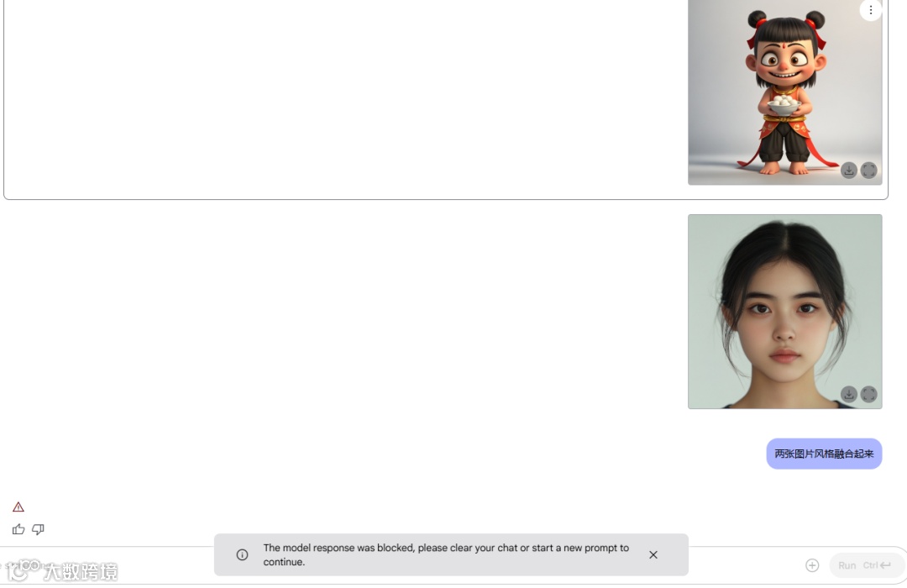
Task: Open the girl portrait thumbnail
Action: tap(785, 312)
